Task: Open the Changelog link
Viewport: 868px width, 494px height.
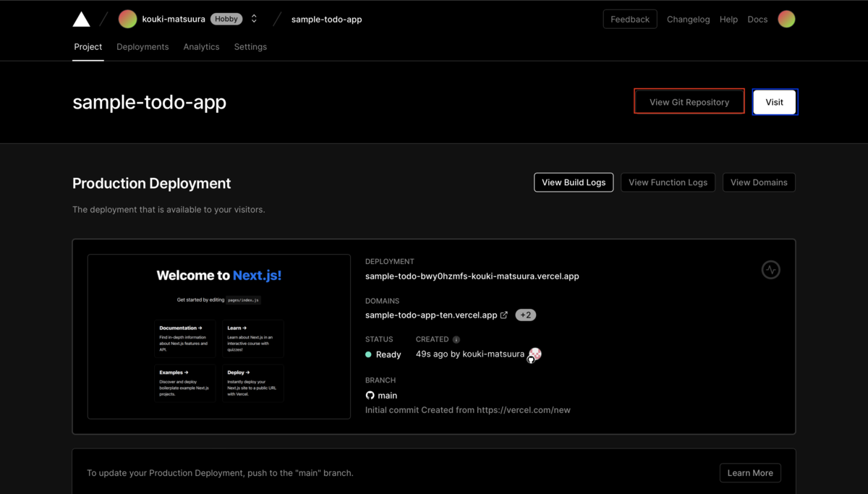Action: 688,20
